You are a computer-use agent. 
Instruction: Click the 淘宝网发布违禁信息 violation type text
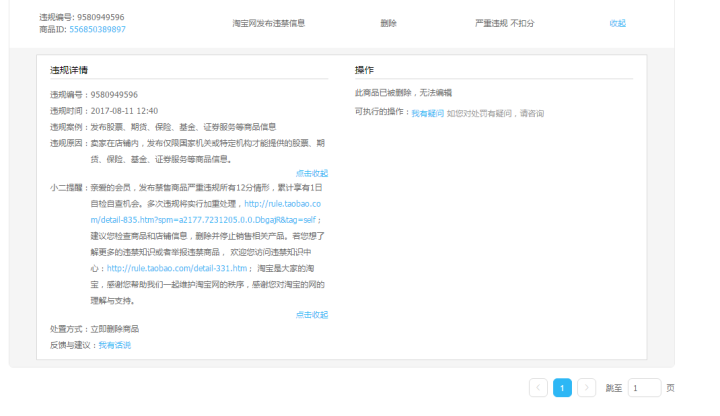point(268,23)
